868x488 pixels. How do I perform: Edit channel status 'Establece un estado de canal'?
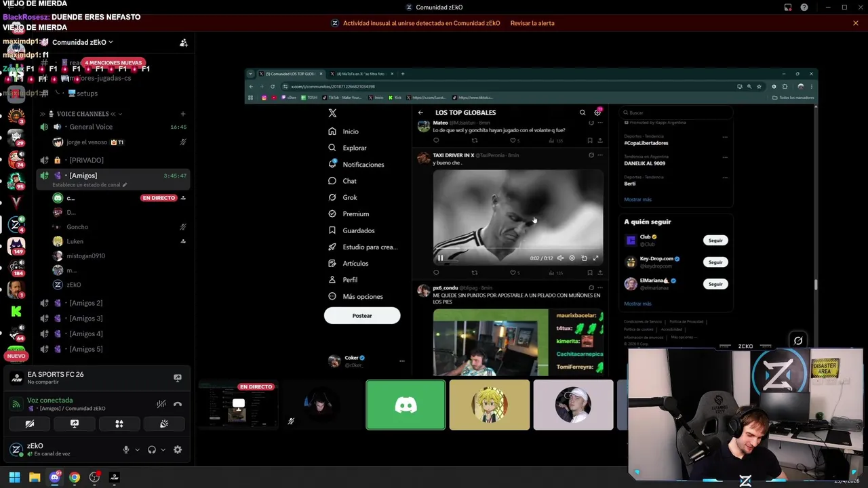90,184
